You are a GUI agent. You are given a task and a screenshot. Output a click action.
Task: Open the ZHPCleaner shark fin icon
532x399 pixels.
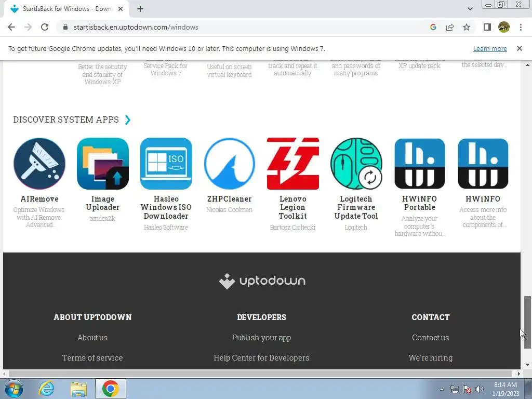coord(229,164)
